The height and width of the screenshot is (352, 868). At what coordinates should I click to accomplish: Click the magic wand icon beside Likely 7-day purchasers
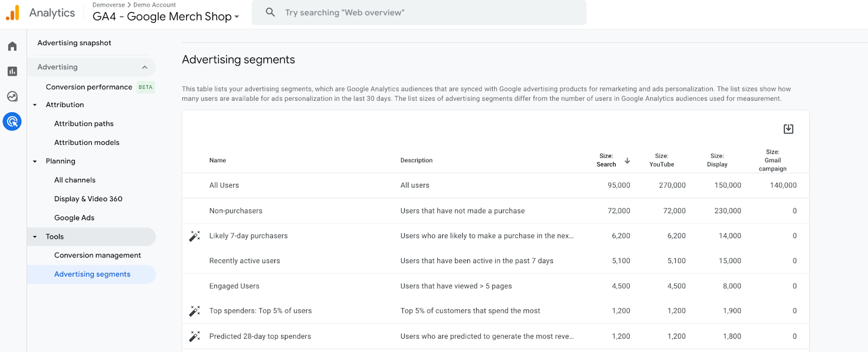coord(194,236)
